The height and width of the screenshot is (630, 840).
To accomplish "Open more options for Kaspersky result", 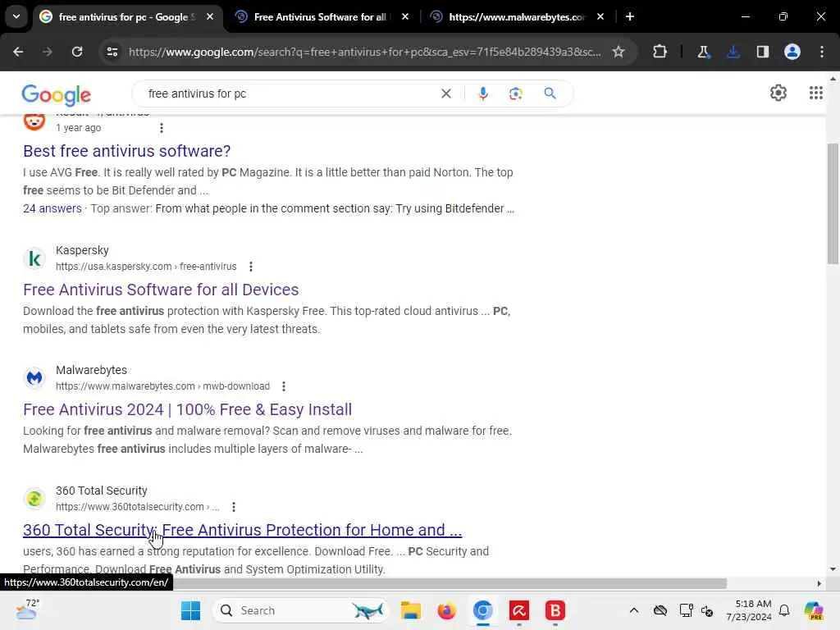I will tap(251, 267).
